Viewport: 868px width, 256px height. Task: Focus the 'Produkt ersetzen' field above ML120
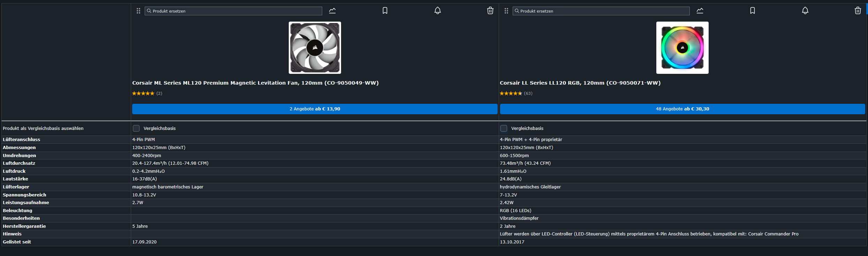(x=233, y=11)
